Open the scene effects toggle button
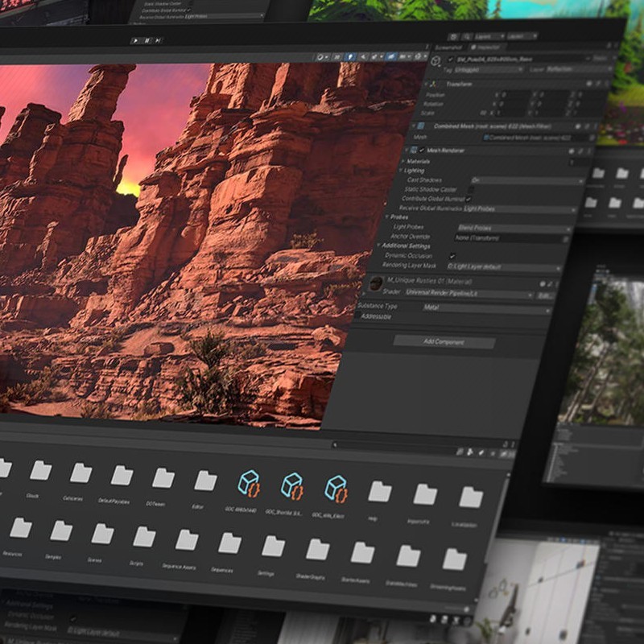The height and width of the screenshot is (644, 644). [377, 56]
